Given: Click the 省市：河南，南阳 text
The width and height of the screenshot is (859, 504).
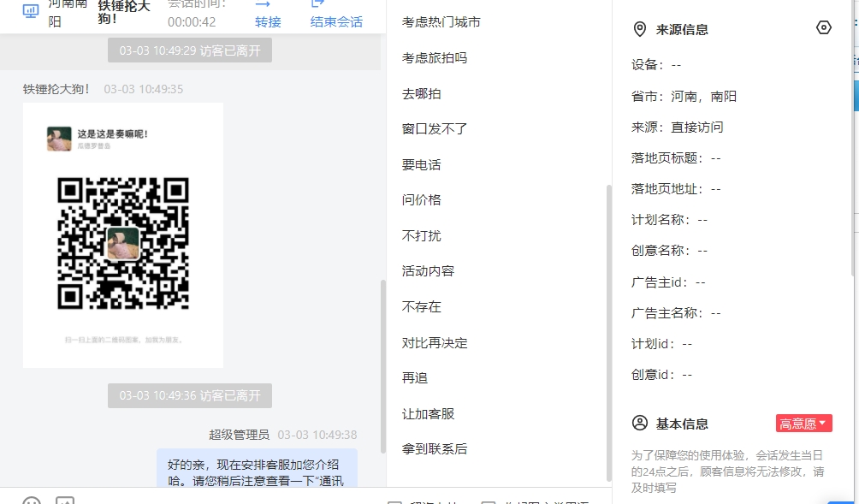Looking at the screenshot, I should coord(684,97).
